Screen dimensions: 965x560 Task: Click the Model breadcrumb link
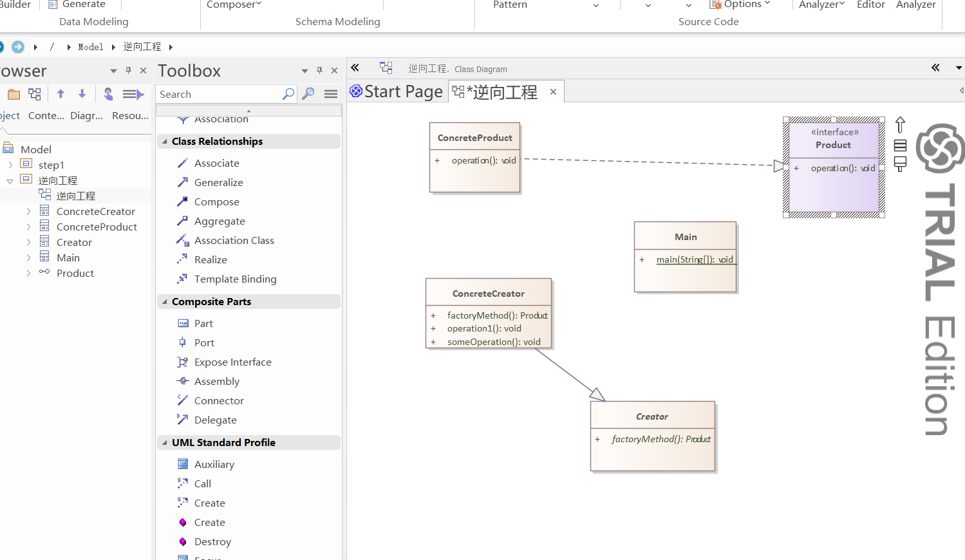pos(90,47)
